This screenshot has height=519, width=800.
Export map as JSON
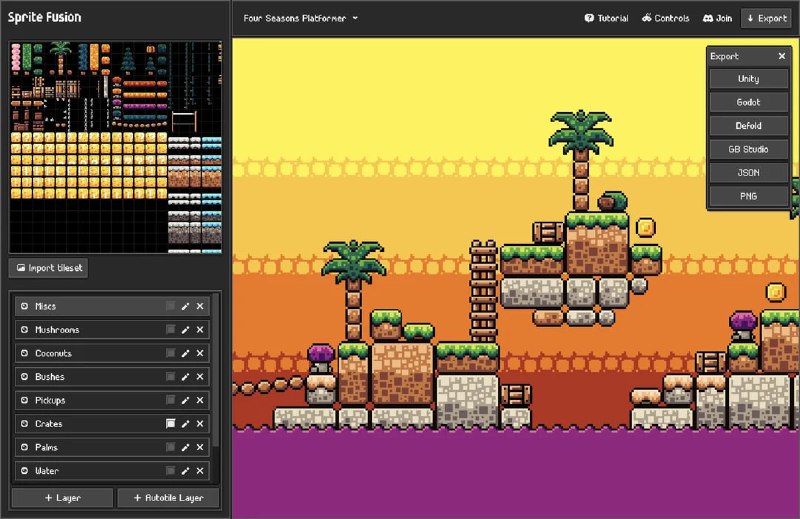(748, 172)
